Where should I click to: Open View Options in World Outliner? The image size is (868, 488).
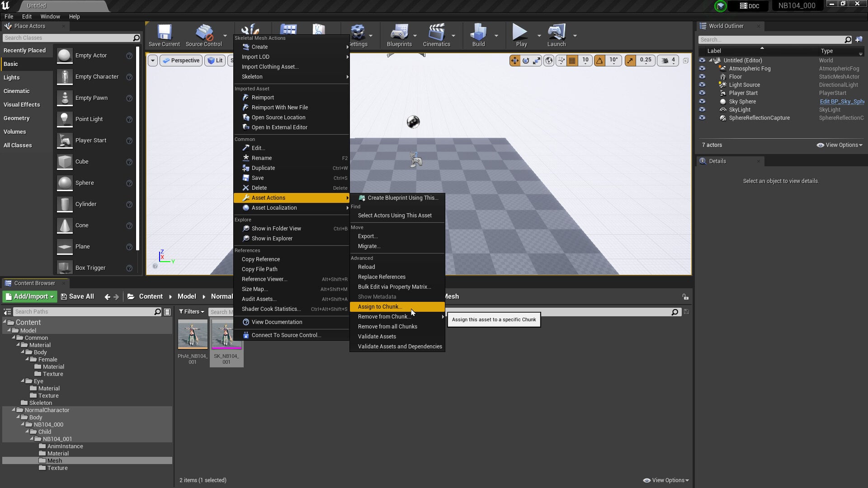tap(840, 145)
